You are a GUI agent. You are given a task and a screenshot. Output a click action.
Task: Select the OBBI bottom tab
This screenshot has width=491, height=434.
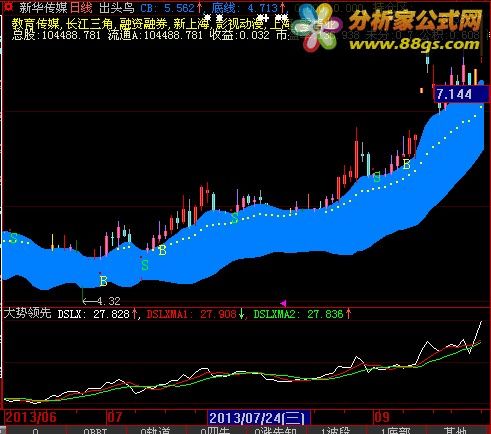[x=95, y=431]
